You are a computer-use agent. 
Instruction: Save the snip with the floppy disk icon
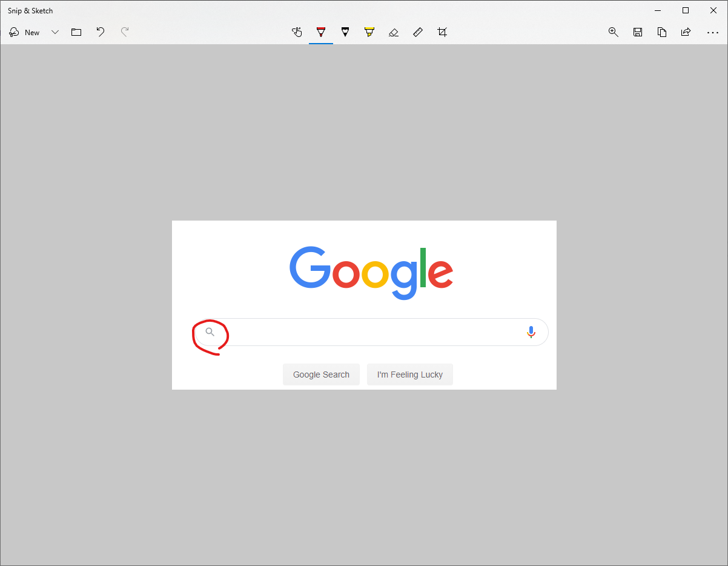(x=638, y=32)
